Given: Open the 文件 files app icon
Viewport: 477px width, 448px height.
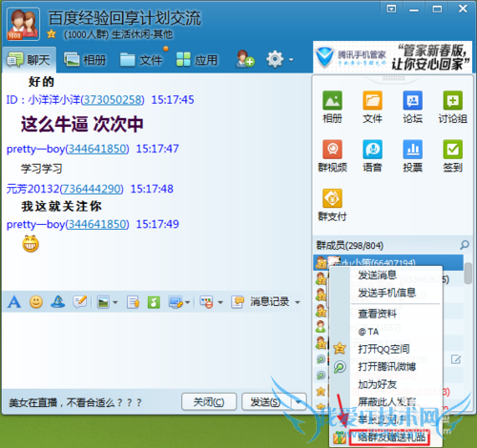Looking at the screenshot, I should tap(372, 100).
